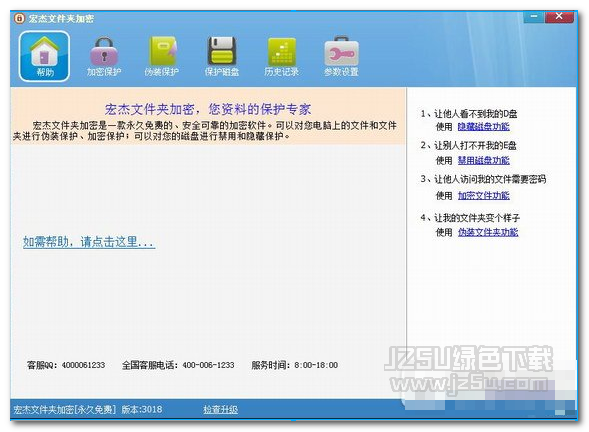Screen dimensions: 589x432
Task: Open the 参数设置 wrench toolbox icon
Action: [341, 56]
